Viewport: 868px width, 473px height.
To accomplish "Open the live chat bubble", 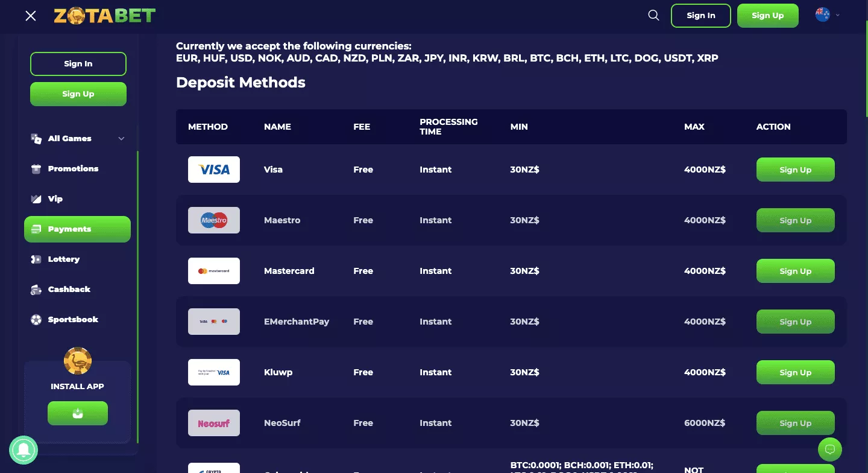I will coord(829,449).
